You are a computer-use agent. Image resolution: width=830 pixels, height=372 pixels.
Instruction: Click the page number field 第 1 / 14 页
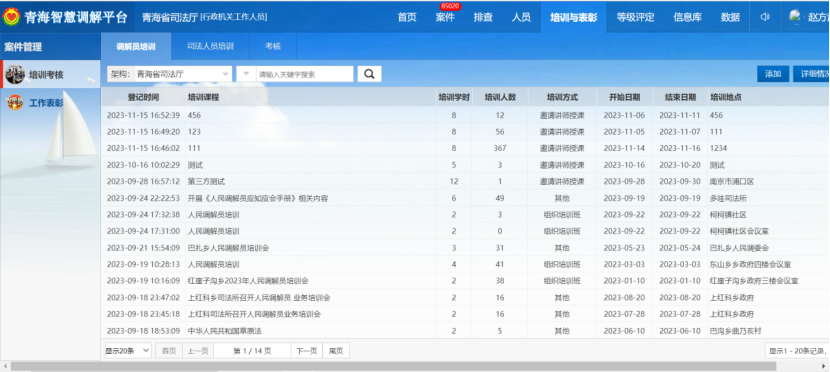(252, 350)
